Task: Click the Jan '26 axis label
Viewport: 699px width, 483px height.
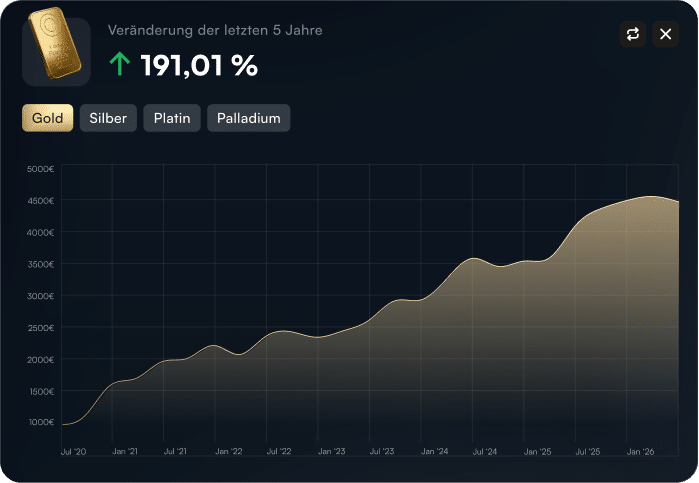Action: pos(640,451)
